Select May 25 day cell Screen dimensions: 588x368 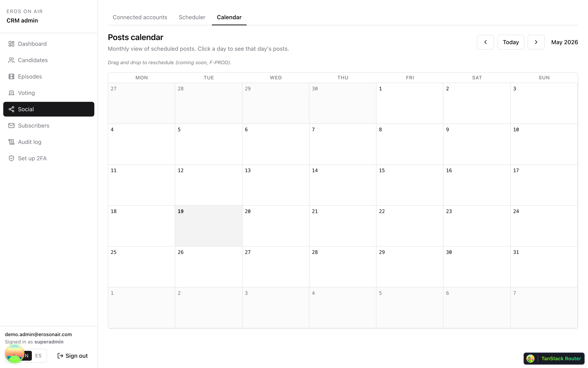click(x=141, y=267)
